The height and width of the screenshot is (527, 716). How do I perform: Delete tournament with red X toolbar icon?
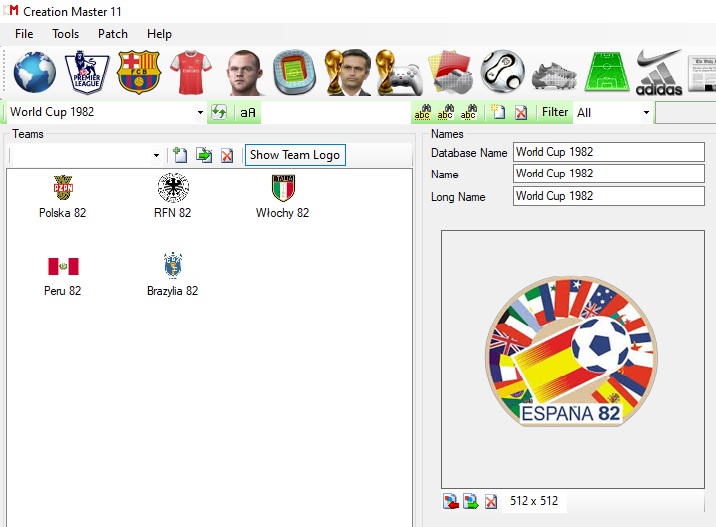tap(521, 112)
